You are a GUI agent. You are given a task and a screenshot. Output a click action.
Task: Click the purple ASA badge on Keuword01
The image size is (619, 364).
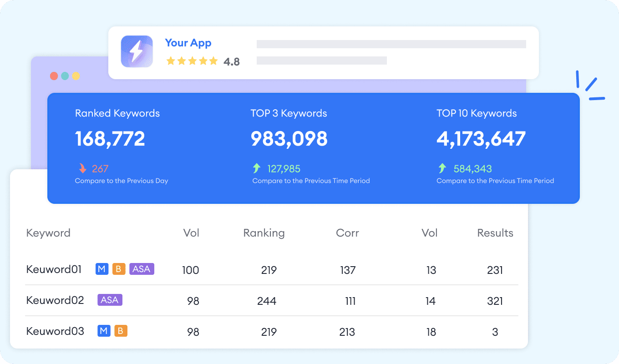pos(142,269)
